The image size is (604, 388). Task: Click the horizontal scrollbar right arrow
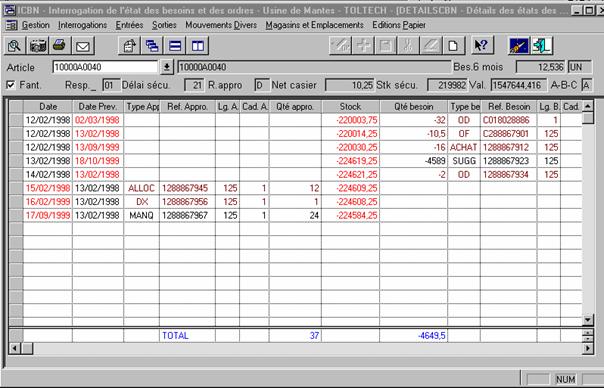[588, 348]
